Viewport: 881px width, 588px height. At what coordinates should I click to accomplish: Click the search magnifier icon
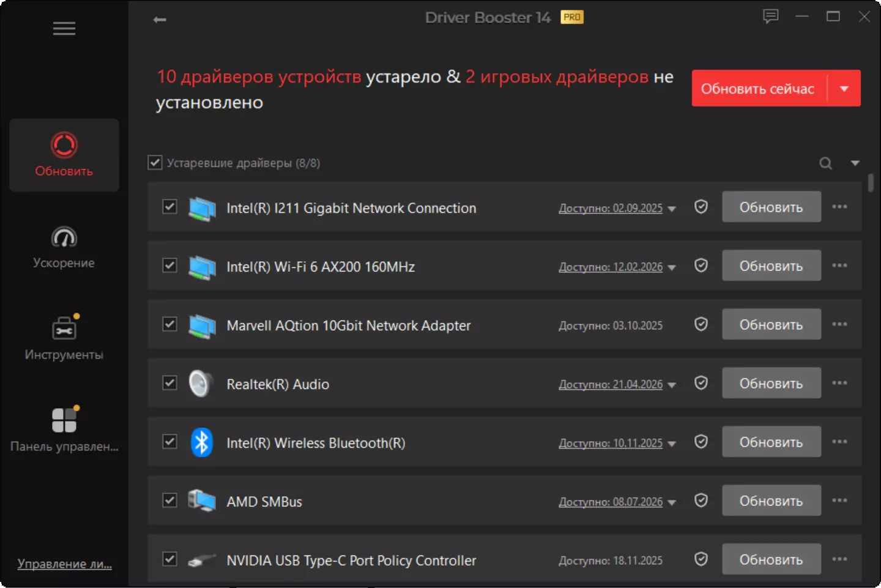(x=825, y=163)
